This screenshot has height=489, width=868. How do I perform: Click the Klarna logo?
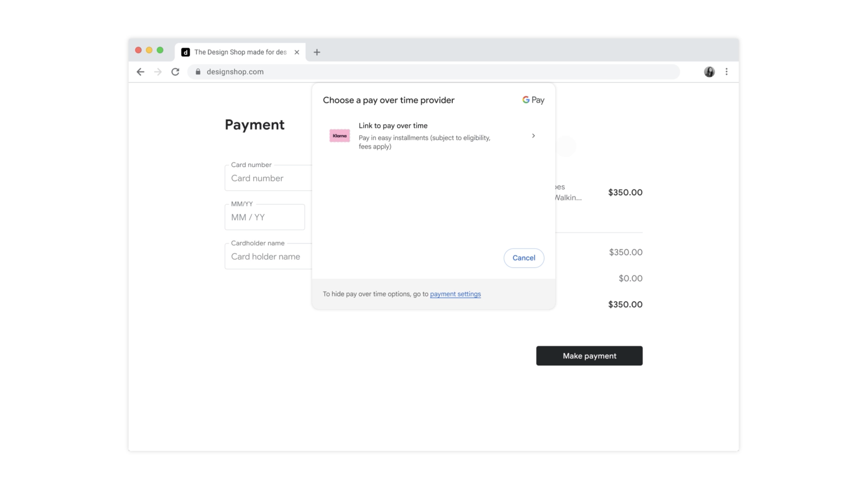(x=340, y=136)
